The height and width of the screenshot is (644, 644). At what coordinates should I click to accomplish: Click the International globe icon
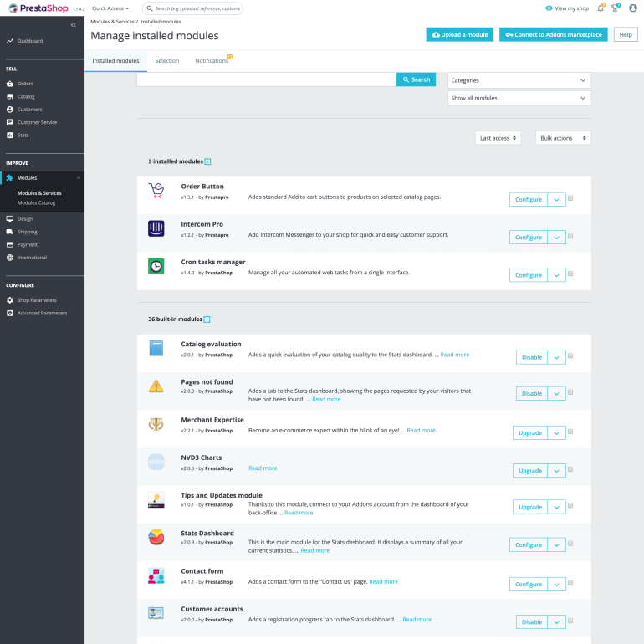pos(10,258)
